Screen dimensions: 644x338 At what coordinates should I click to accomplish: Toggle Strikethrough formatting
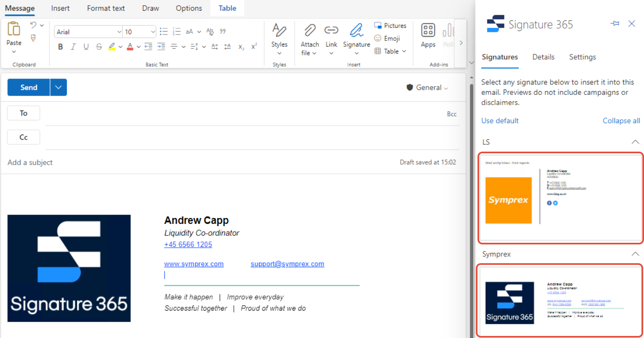[99, 47]
